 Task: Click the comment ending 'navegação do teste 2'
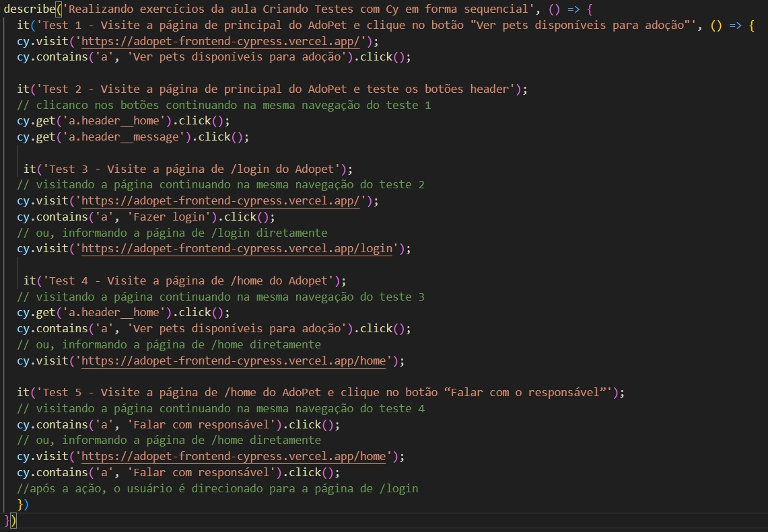220,185
